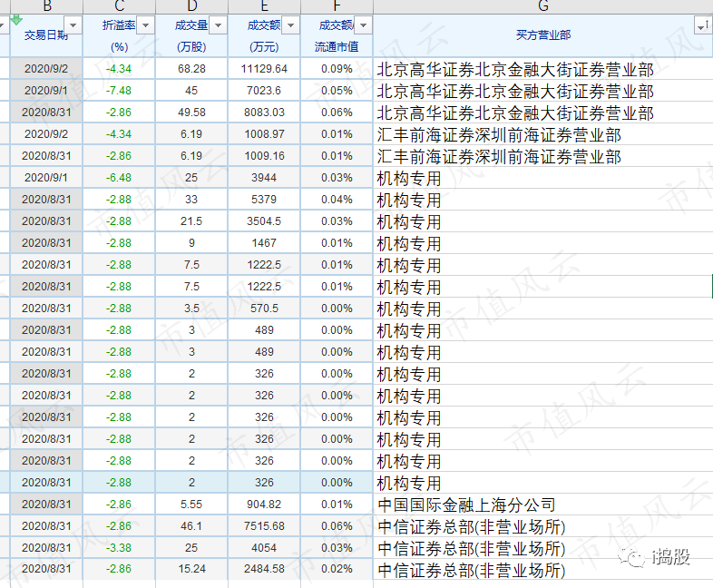Select date 2020/9/1 in the 3944 row
This screenshot has height=588, width=713.
pos(46,178)
